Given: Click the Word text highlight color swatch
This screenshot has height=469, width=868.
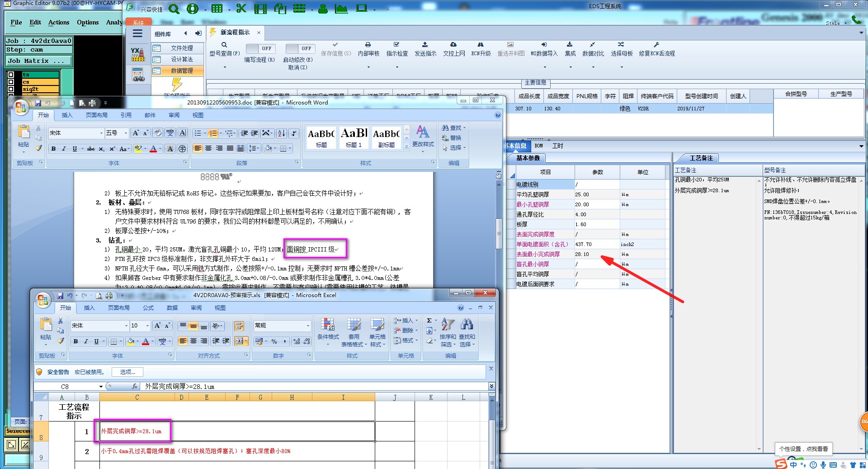Looking at the screenshot, I should click(138, 148).
